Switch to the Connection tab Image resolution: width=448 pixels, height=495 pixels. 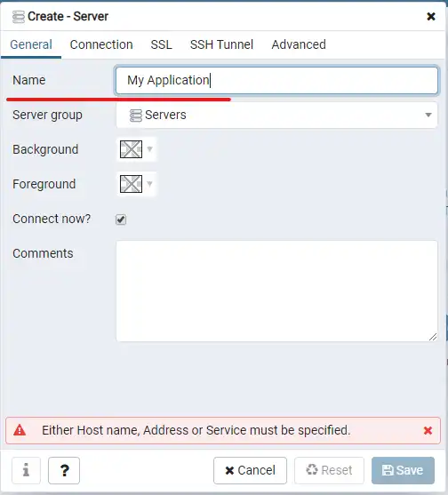pos(101,44)
